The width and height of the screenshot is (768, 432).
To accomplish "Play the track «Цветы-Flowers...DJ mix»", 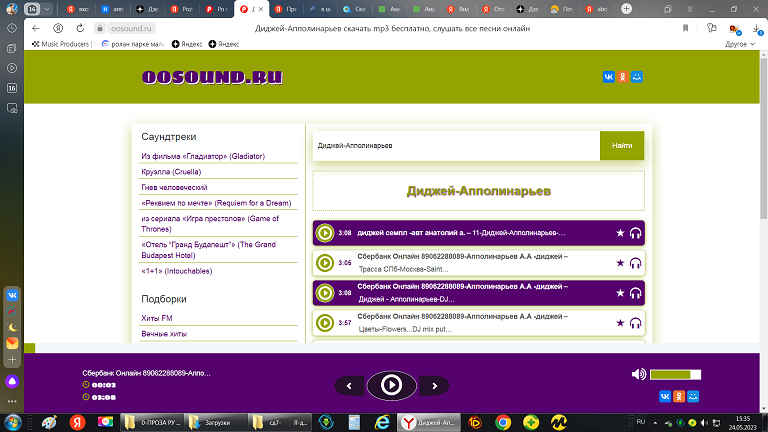I will (x=324, y=323).
